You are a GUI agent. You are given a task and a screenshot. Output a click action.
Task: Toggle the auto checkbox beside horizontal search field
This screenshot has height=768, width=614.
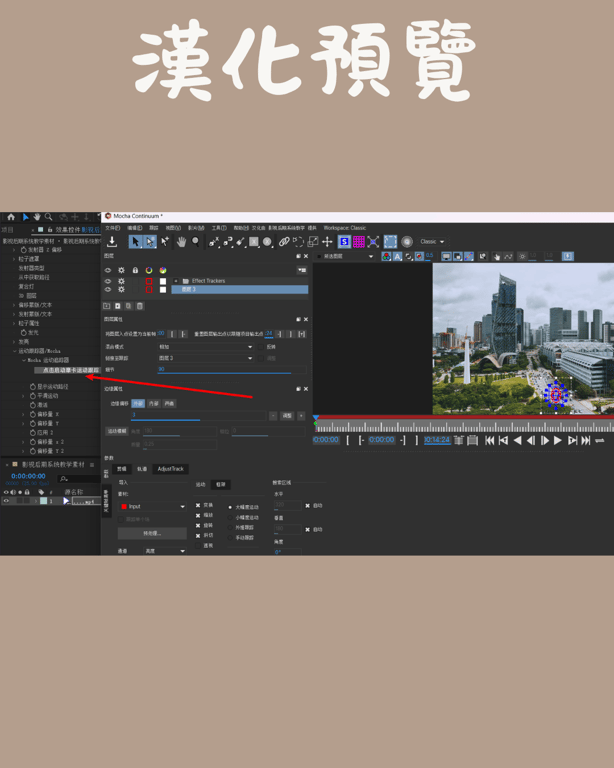click(307, 505)
